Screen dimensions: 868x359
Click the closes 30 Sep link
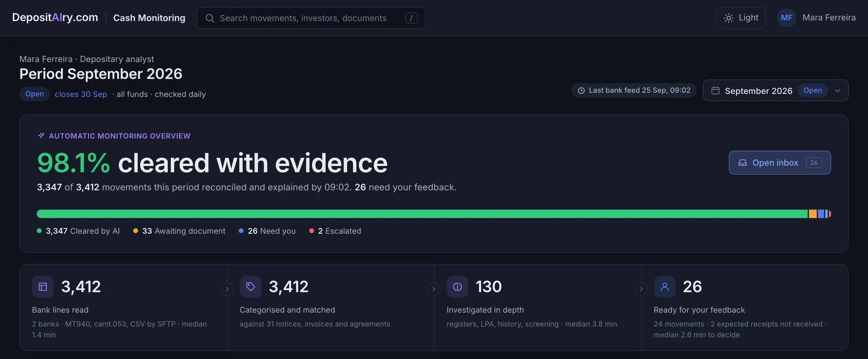click(x=81, y=94)
